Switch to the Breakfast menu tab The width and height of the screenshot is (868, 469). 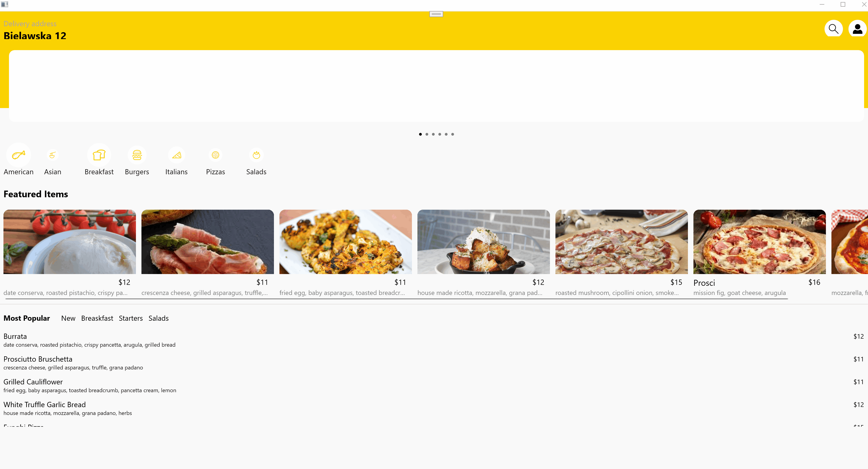97,318
